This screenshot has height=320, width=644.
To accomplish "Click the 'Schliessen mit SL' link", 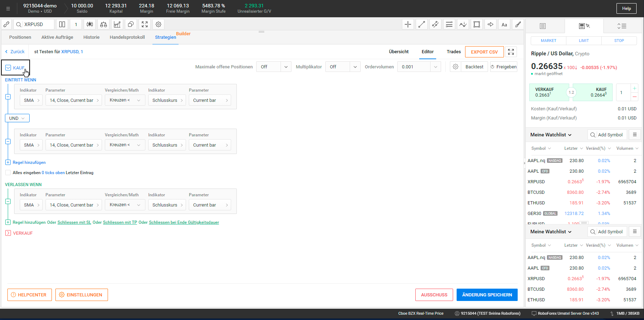I will [74, 222].
